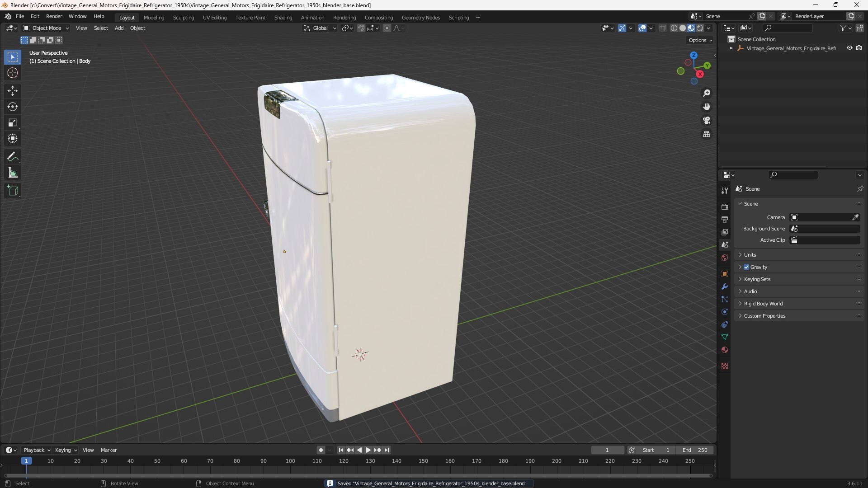Open the Render properties tab
This screenshot has width=868, height=488.
click(x=725, y=206)
